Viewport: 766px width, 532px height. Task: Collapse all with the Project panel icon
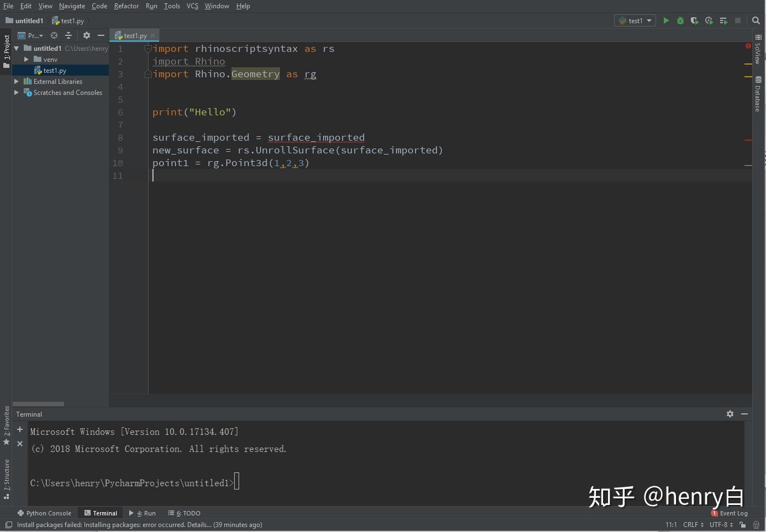coord(68,35)
